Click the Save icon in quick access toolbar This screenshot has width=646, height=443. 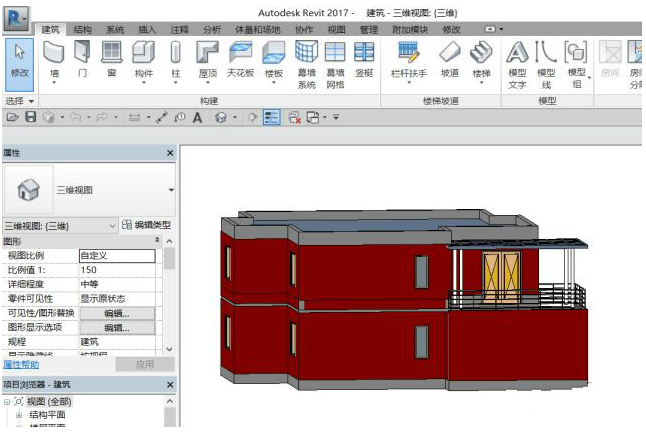click(x=30, y=118)
